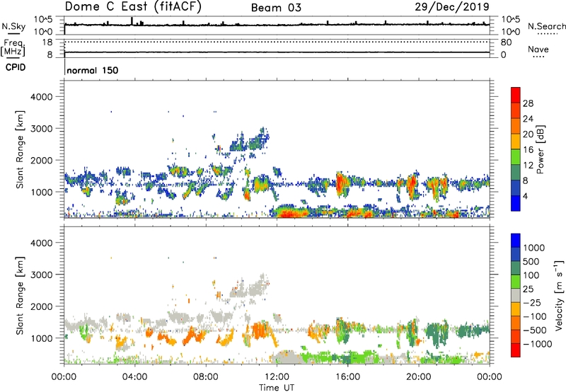The height and width of the screenshot is (392, 566).
Task: Click the "Nave" legend label
Action: [538, 50]
